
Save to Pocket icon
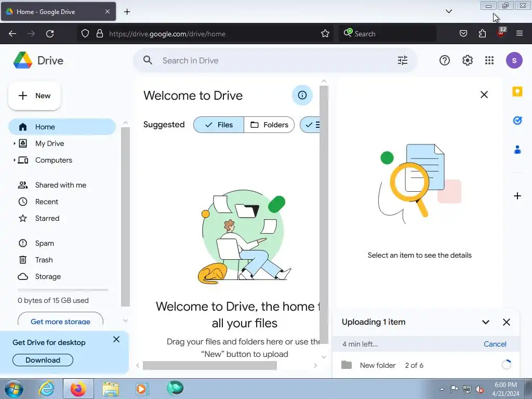tap(463, 34)
